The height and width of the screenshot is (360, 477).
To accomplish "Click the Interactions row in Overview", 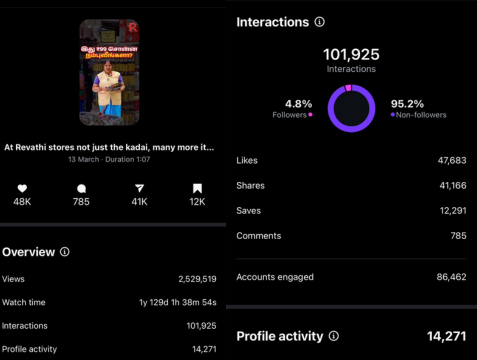I will click(x=109, y=326).
